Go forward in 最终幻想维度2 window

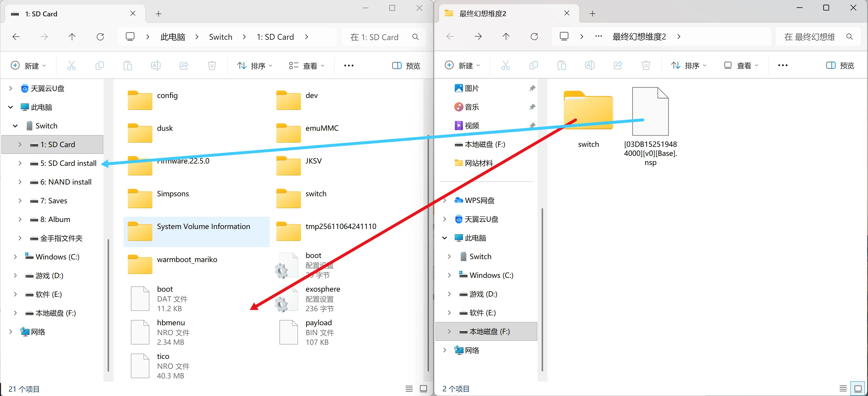click(478, 36)
